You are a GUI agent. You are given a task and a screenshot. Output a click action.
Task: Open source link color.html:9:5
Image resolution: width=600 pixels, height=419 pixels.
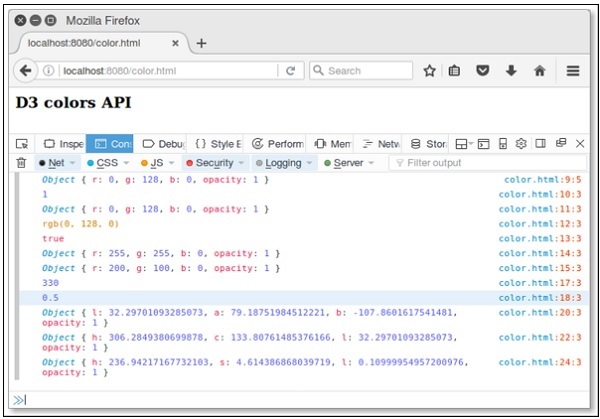pos(542,179)
